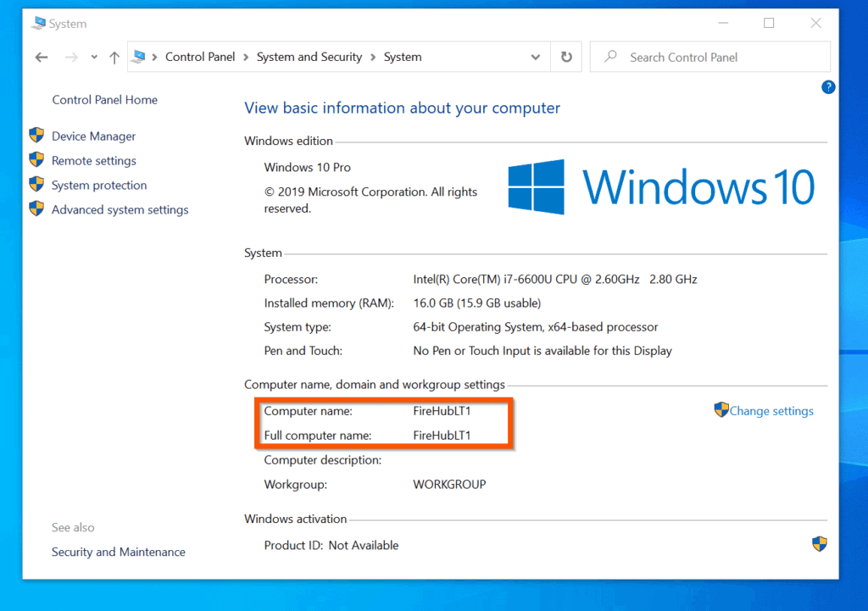Screen dimensions: 868x611
Task: Click the Windows activation shield icon
Action: click(x=820, y=543)
